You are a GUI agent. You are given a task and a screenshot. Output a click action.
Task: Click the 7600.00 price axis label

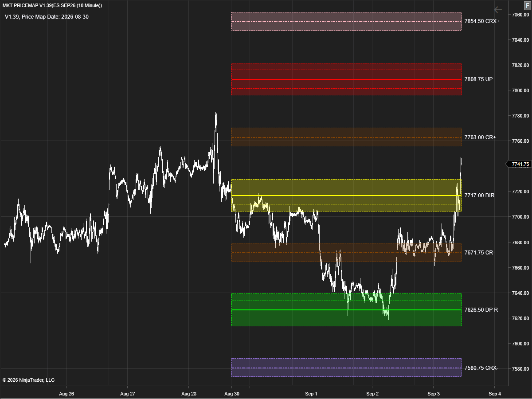pos(520,344)
